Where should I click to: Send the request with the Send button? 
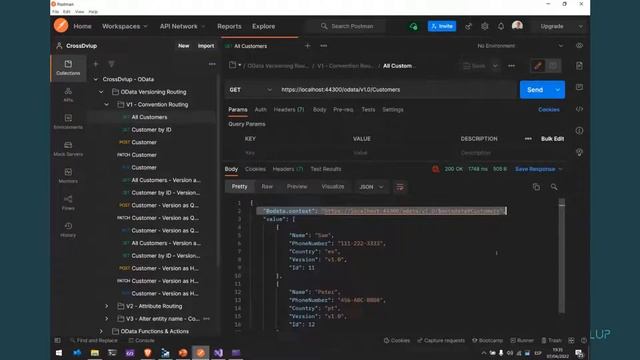pyautogui.click(x=535, y=90)
